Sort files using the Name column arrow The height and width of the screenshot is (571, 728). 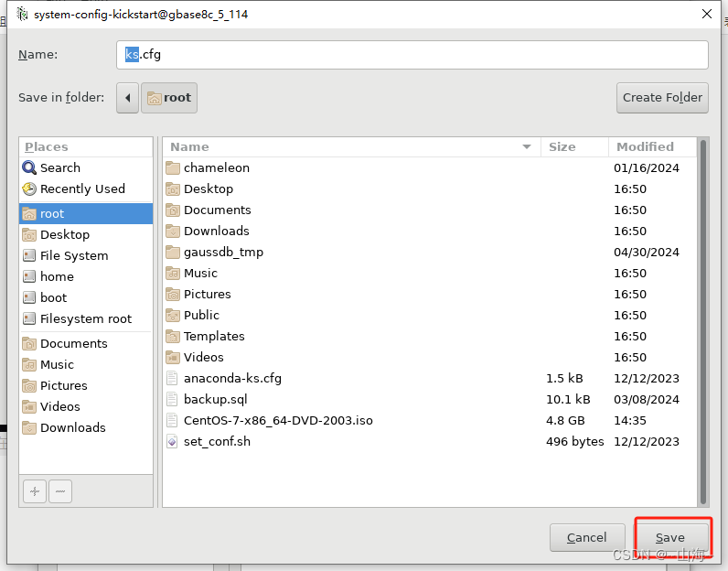[527, 146]
